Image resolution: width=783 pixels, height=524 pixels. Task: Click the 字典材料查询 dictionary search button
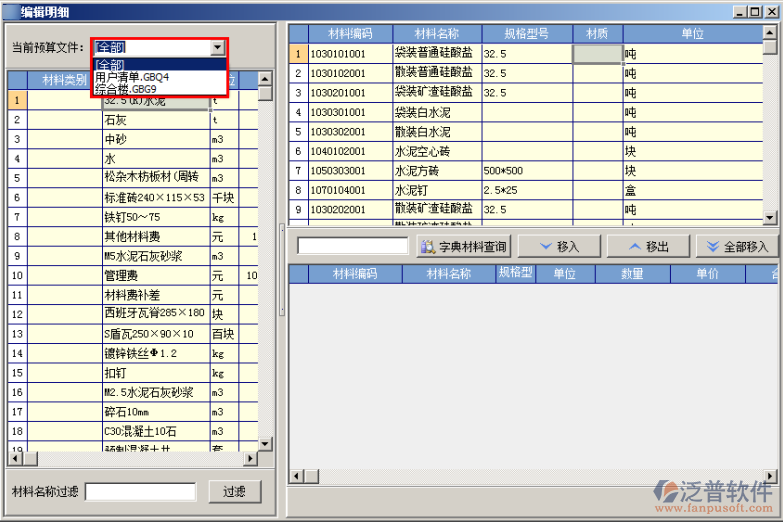pos(463,246)
